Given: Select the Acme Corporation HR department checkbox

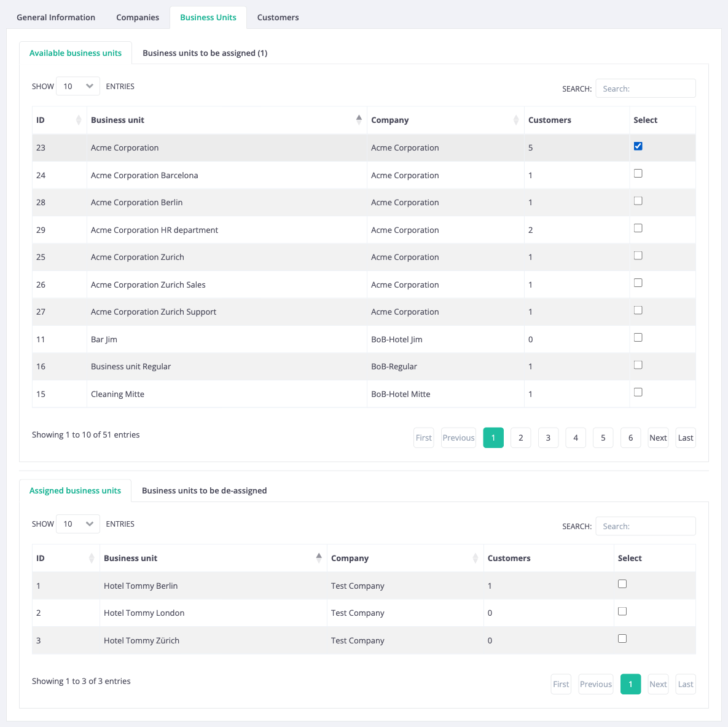Looking at the screenshot, I should tap(638, 229).
